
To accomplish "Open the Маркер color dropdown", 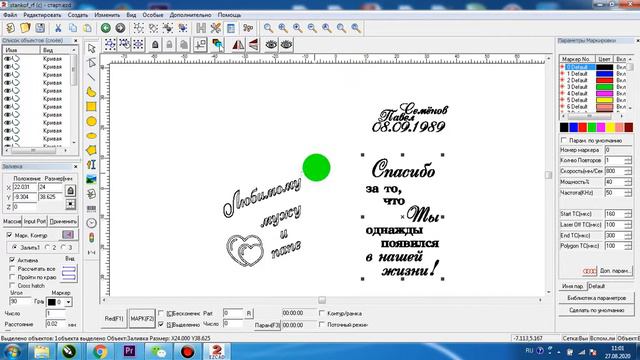I will pos(68,302).
